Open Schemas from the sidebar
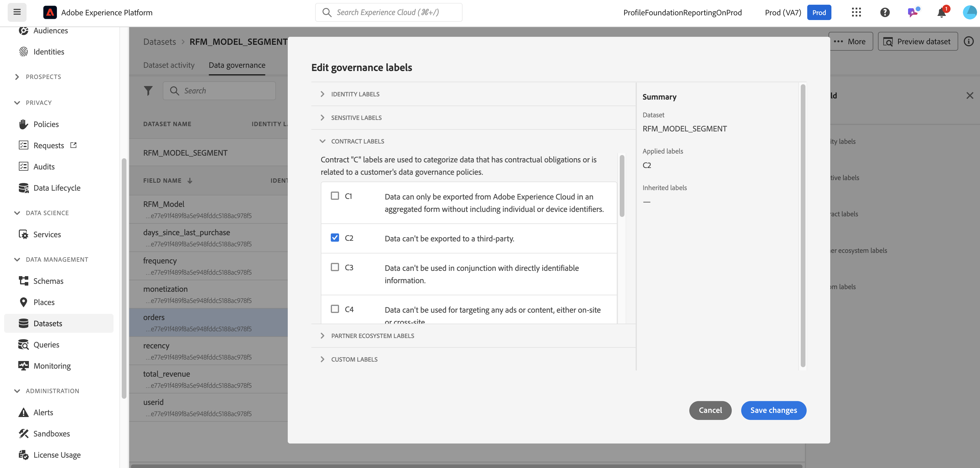 pyautogui.click(x=48, y=281)
